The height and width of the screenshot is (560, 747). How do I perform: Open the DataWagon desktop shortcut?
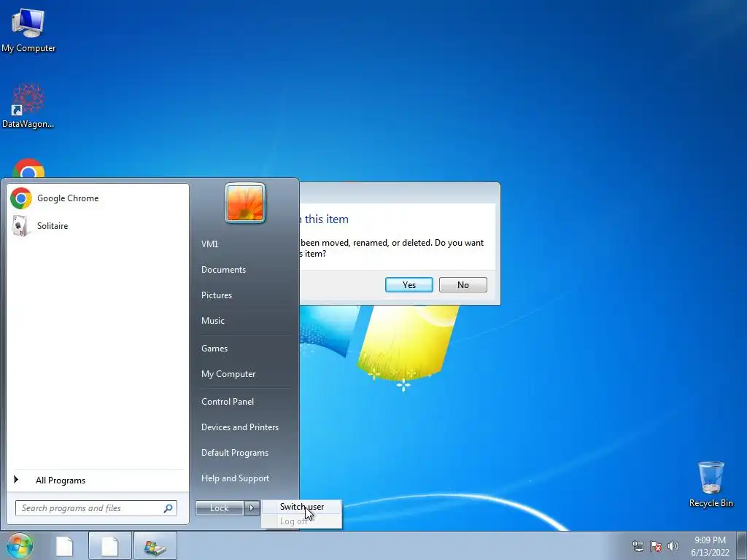pyautogui.click(x=28, y=106)
